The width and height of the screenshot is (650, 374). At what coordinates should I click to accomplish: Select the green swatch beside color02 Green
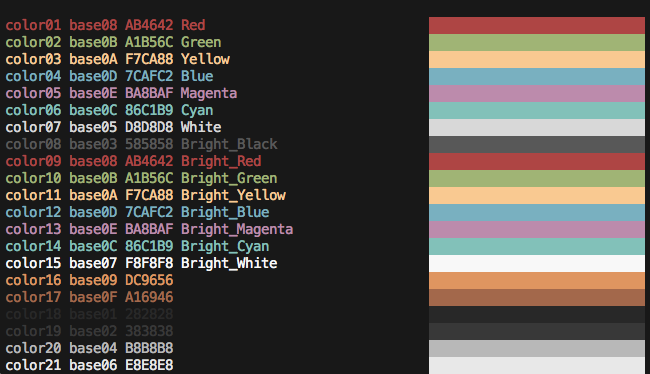tap(537, 42)
